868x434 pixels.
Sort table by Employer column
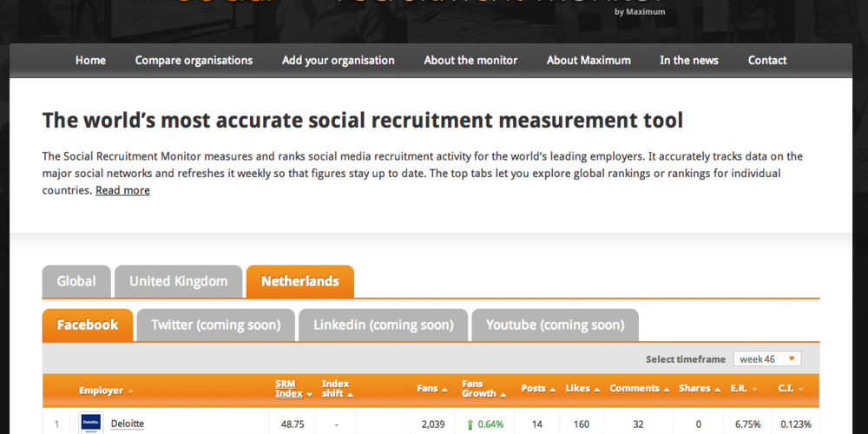106,391
